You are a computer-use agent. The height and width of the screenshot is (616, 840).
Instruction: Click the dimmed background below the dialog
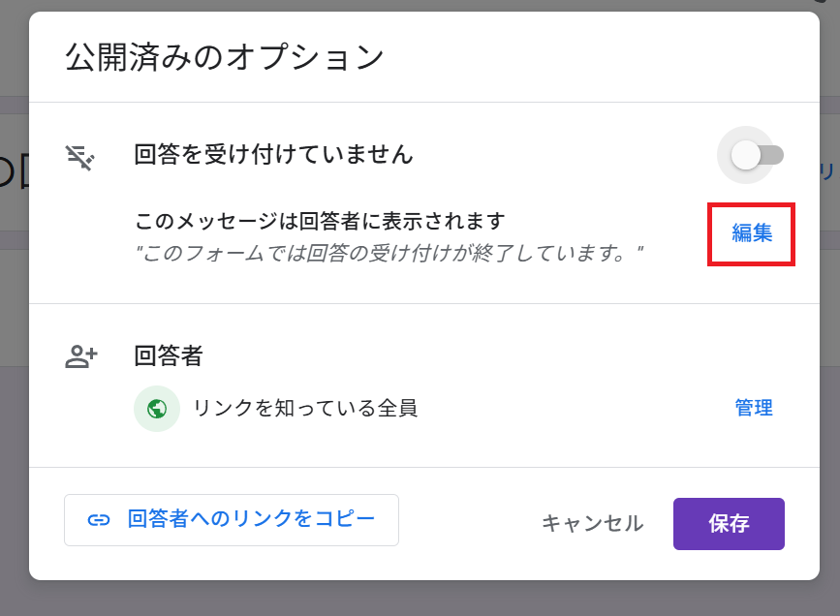420,599
